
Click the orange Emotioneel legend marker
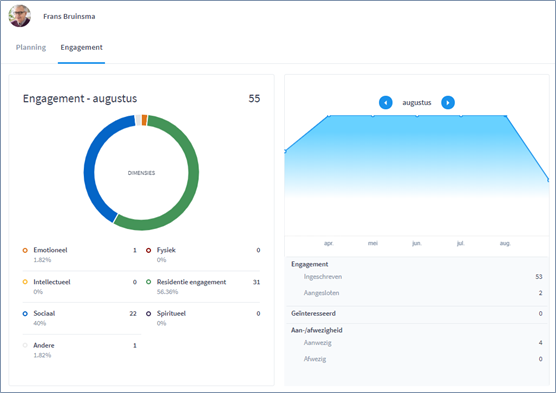(25, 250)
